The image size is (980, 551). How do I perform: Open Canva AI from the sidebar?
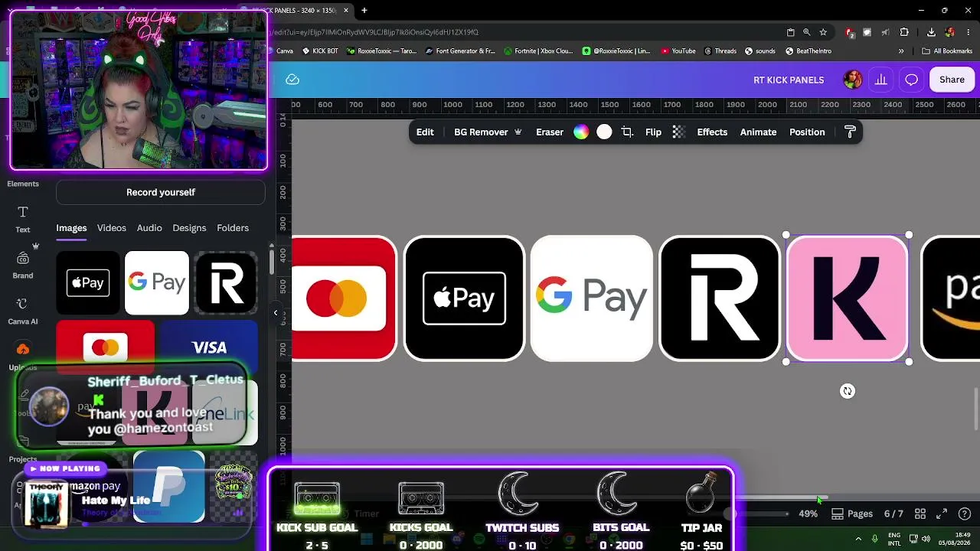23,310
